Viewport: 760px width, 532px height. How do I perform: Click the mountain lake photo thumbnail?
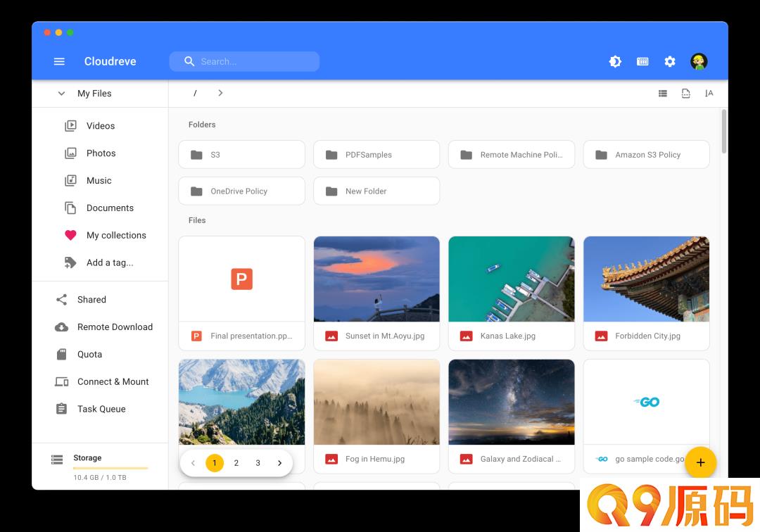242,402
